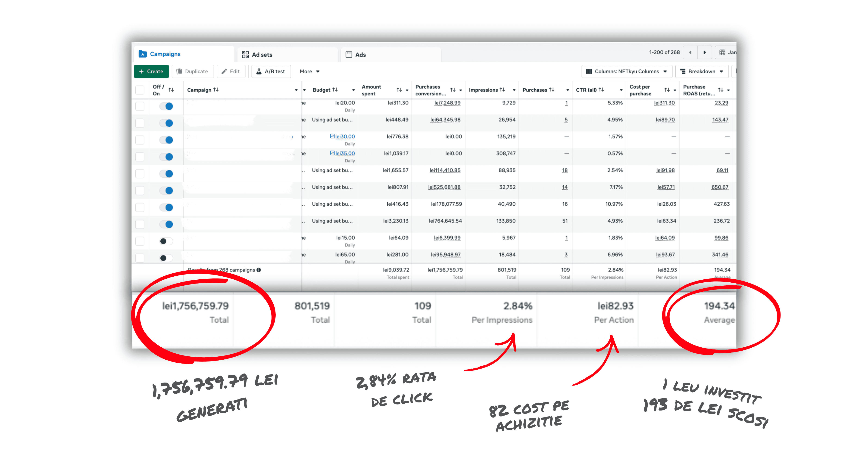Screen dimensions: 868x454
Task: Toggle off the first campaign switch
Action: pos(166,106)
